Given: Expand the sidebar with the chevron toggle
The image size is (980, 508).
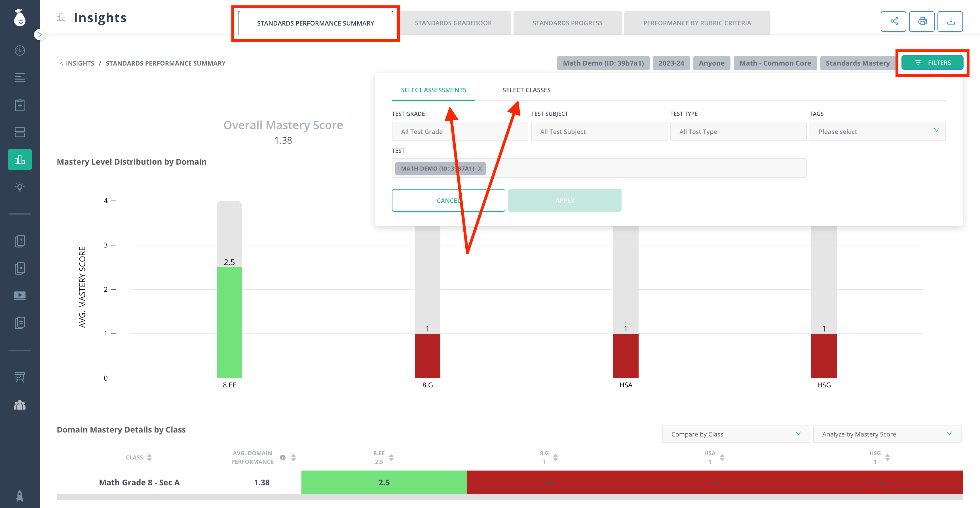Looking at the screenshot, I should (40, 35).
